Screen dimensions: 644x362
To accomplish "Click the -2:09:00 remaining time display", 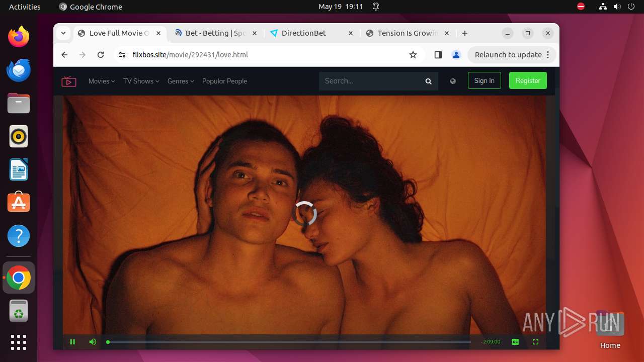I will (x=491, y=342).
